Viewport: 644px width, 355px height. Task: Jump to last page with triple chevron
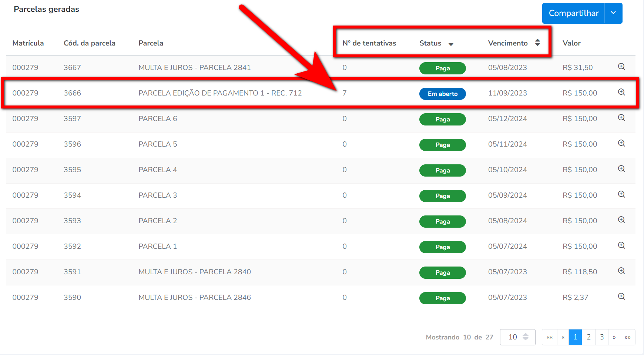[628, 337]
